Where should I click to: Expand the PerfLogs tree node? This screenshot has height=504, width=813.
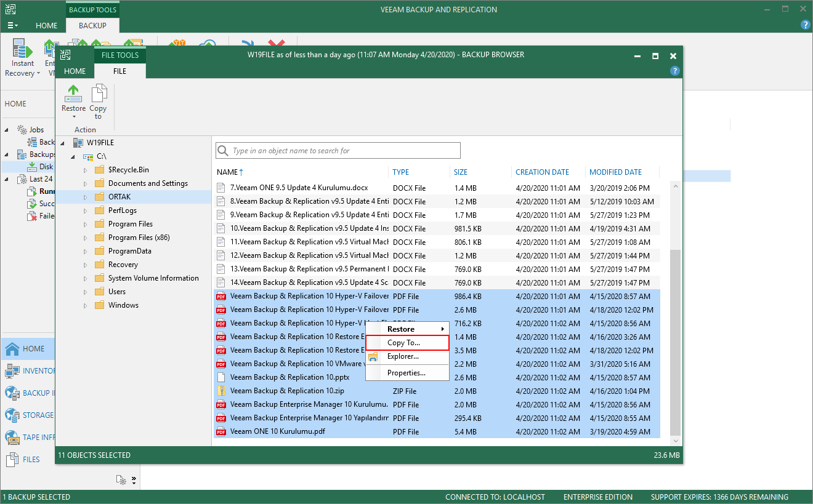click(86, 210)
